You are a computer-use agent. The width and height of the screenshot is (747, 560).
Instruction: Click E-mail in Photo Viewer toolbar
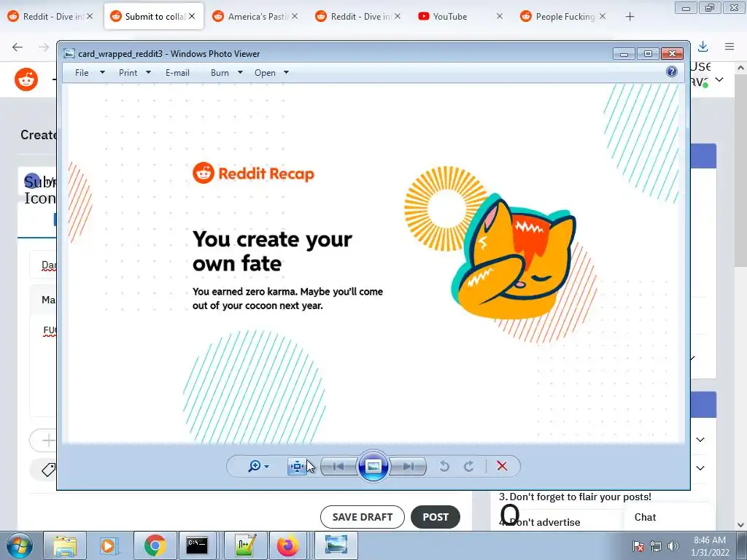click(178, 73)
